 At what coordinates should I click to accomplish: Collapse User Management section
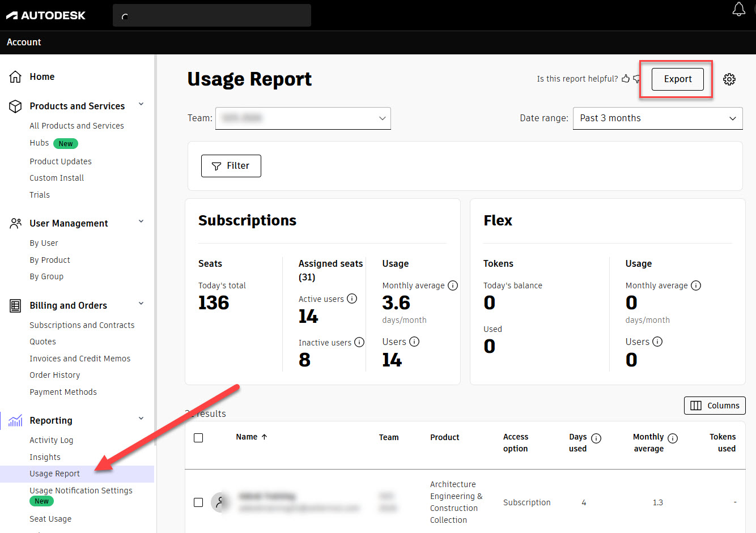click(x=141, y=221)
